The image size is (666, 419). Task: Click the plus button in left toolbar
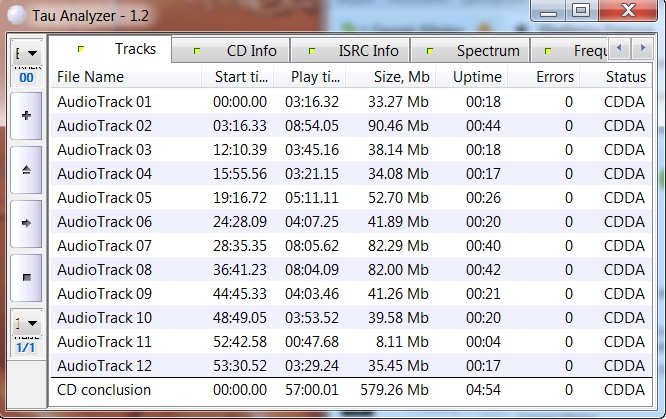pyautogui.click(x=25, y=116)
